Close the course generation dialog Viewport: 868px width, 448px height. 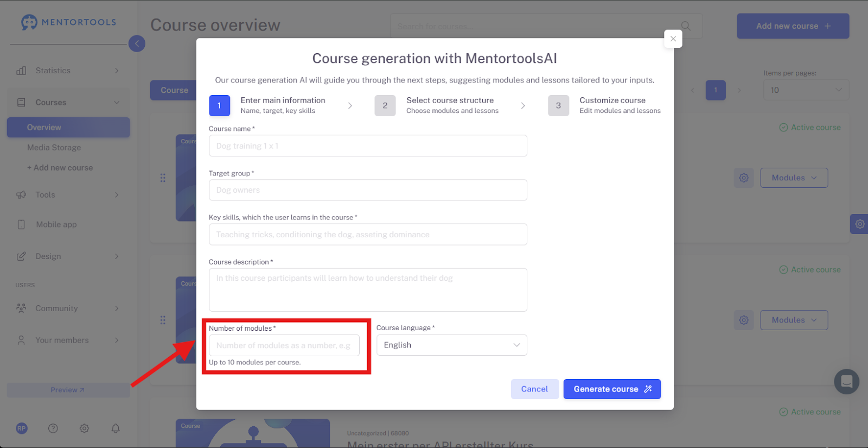click(x=673, y=39)
